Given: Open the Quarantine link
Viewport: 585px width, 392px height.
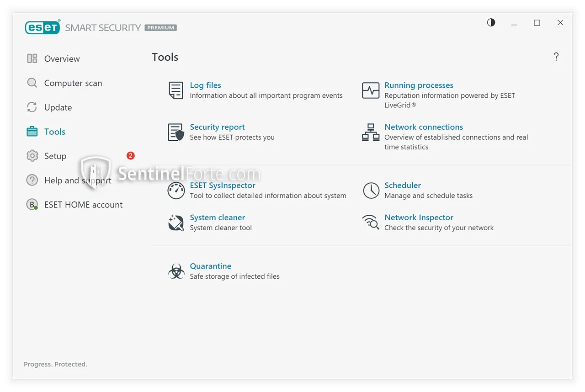Looking at the screenshot, I should coord(210,266).
